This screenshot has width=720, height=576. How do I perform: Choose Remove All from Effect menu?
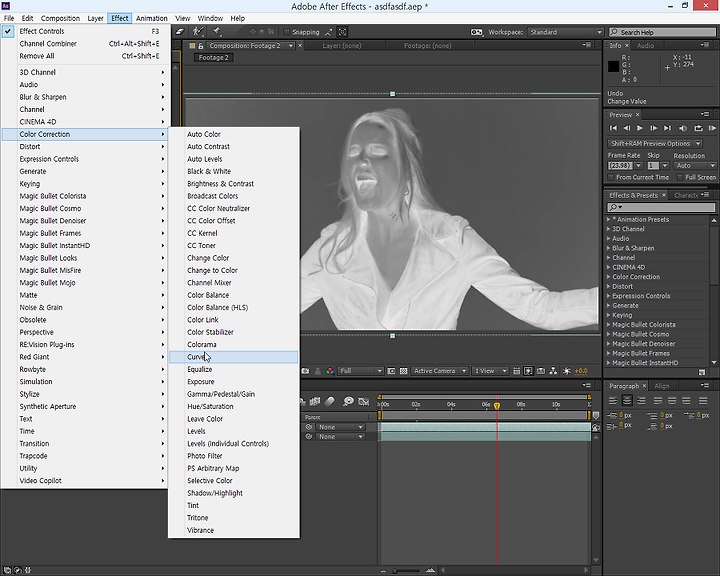(x=87, y=56)
